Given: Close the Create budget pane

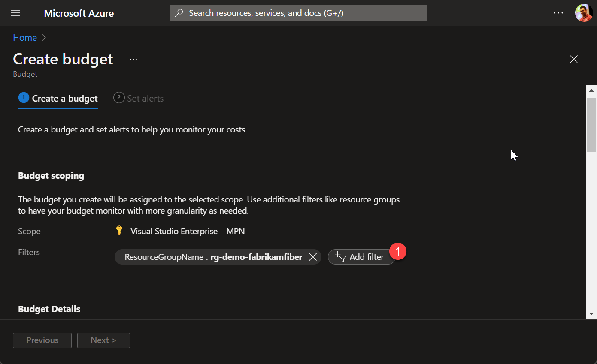Looking at the screenshot, I should click(573, 59).
